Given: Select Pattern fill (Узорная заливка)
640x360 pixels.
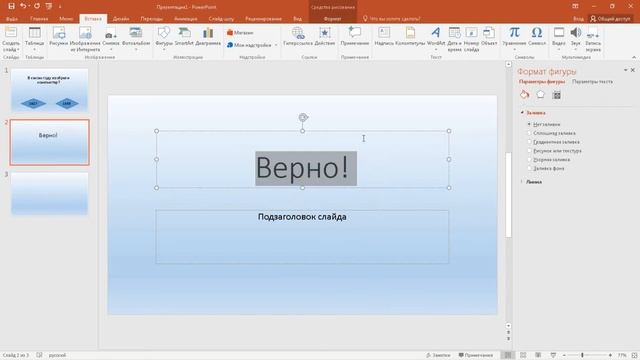Looking at the screenshot, I should coord(549,160).
